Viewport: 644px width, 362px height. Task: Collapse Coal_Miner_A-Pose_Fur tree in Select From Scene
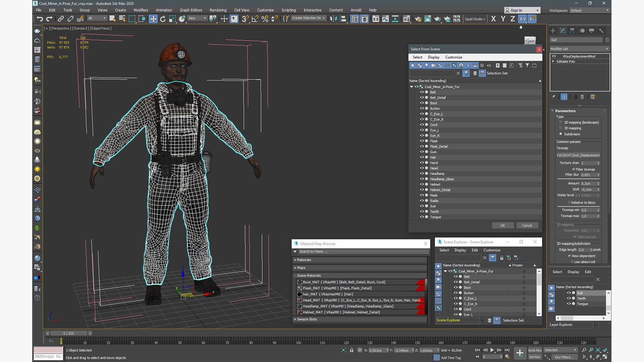tap(412, 87)
